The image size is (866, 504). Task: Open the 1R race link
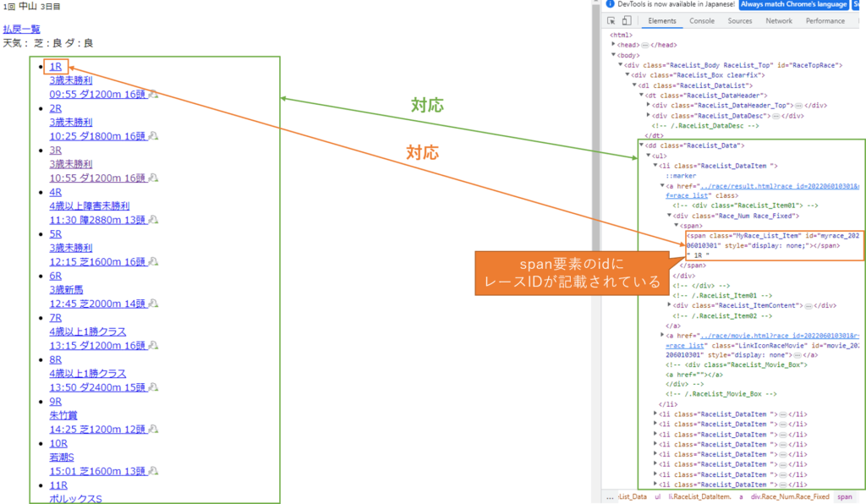coord(55,67)
